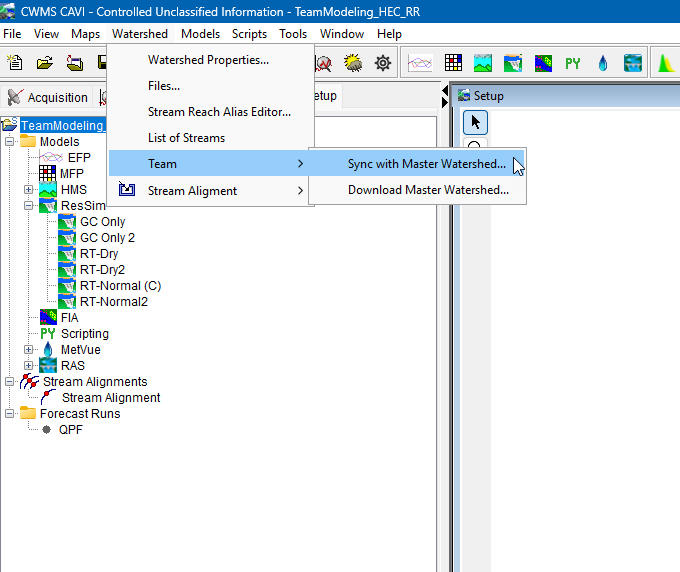
Task: Collapse the ResSim tree node
Action: (x=29, y=206)
